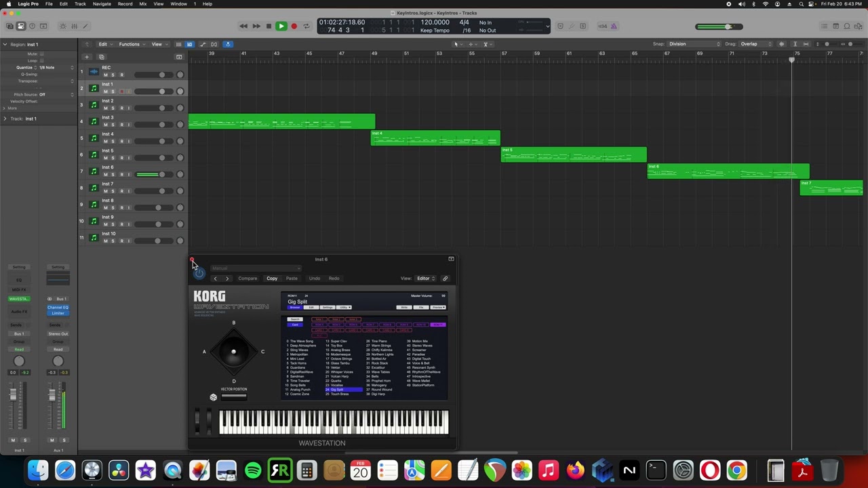The image size is (868, 488).
Task: Open Functions menu in tracks area
Action: (x=131, y=44)
